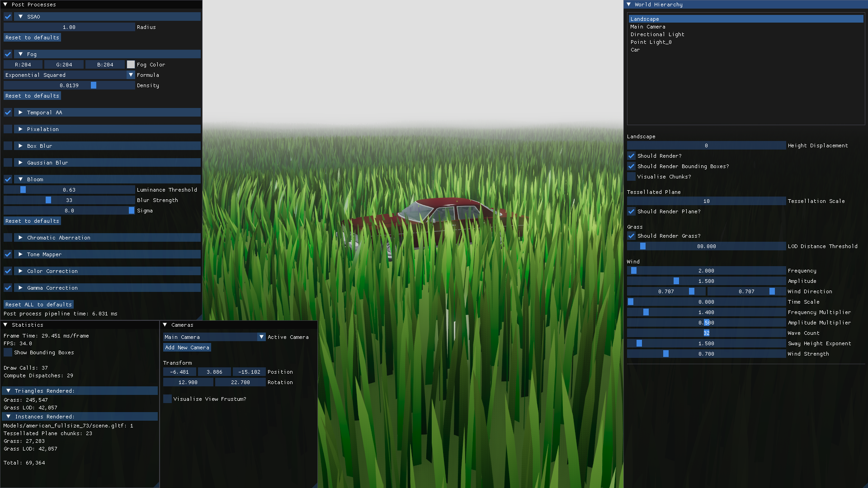
Task: Collapse the Fog settings arrow
Action: point(20,54)
